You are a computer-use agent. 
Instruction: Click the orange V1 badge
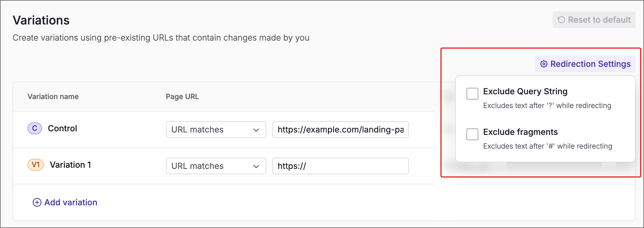tap(36, 165)
